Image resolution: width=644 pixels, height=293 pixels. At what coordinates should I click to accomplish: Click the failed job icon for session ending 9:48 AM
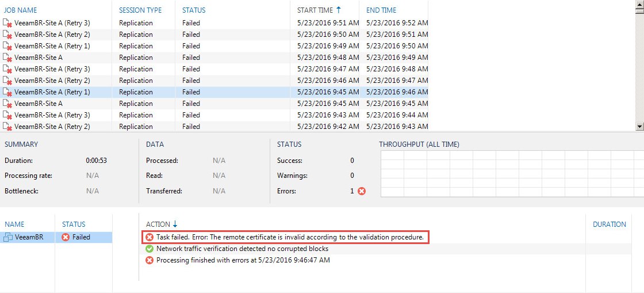(x=7, y=70)
